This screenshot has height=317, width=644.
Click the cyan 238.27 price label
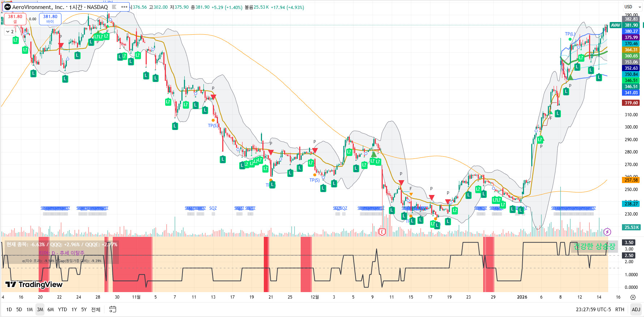(x=631, y=204)
